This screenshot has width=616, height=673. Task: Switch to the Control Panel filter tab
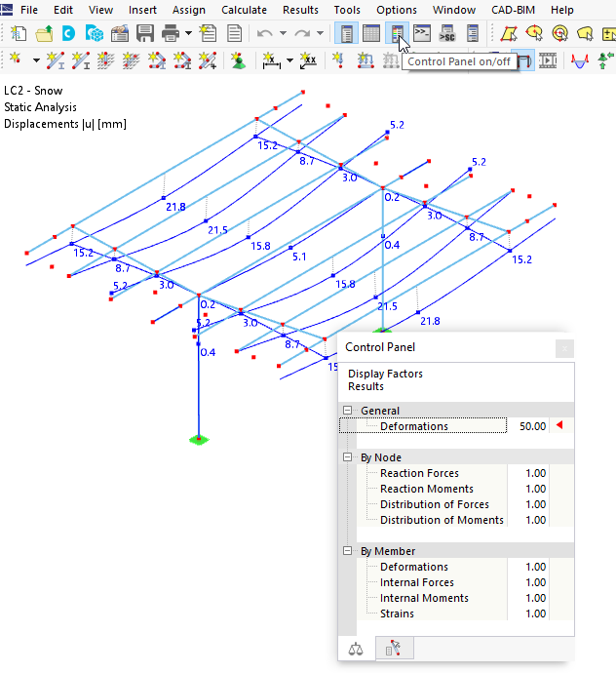pos(394,648)
